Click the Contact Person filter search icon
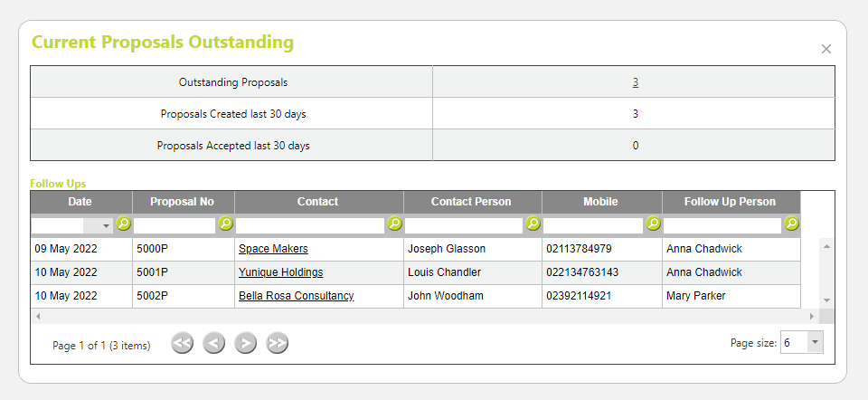868x400 pixels. (x=533, y=224)
